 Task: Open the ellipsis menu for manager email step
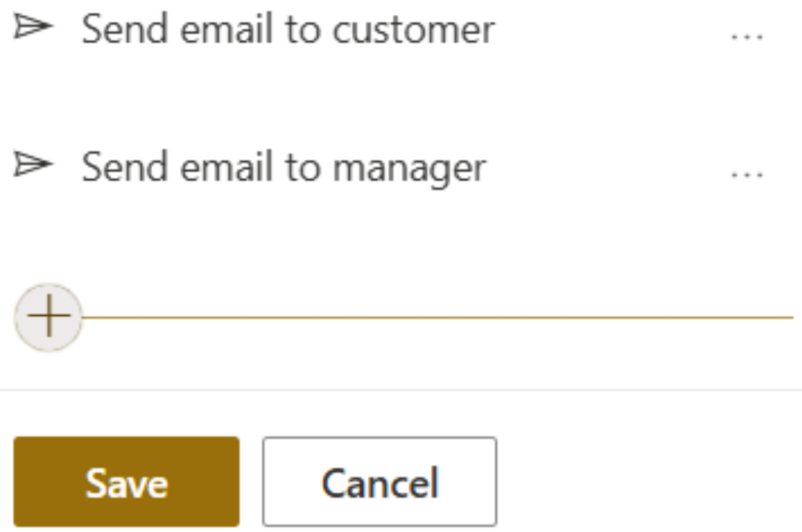coord(747,175)
